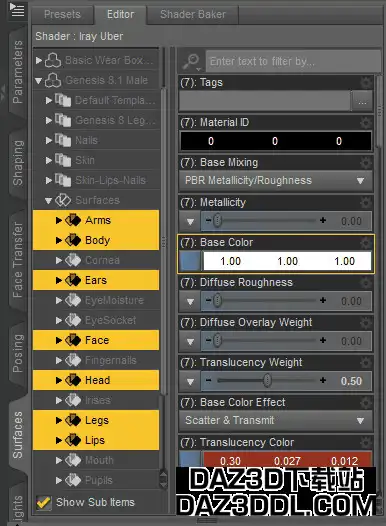
Task: Open gear settings for Material ID
Action: [x=366, y=122]
